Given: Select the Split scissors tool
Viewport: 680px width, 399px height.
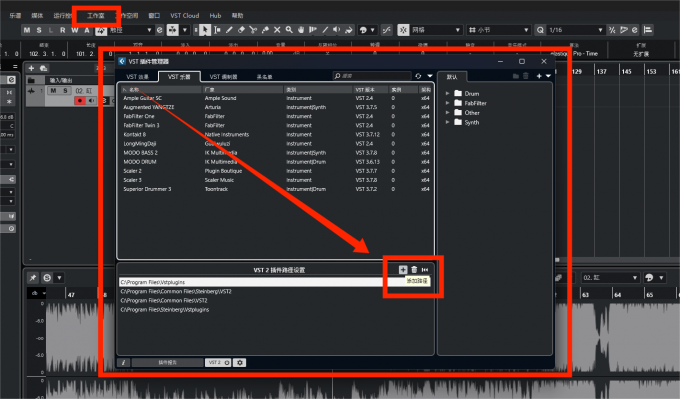Looking at the screenshot, I should [253, 30].
